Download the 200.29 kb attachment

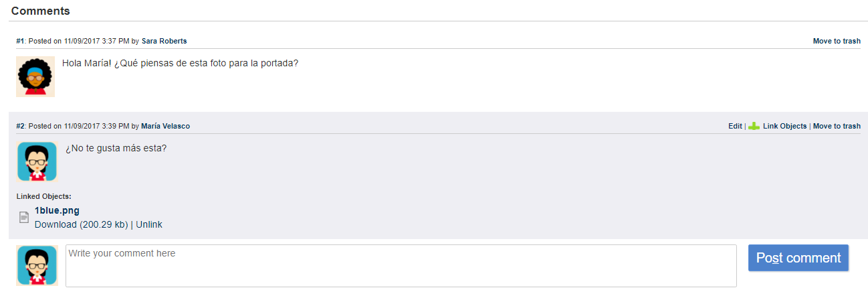(x=81, y=224)
